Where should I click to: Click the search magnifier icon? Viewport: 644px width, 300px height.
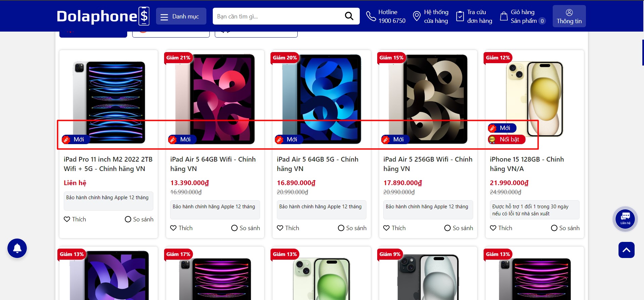point(349,16)
